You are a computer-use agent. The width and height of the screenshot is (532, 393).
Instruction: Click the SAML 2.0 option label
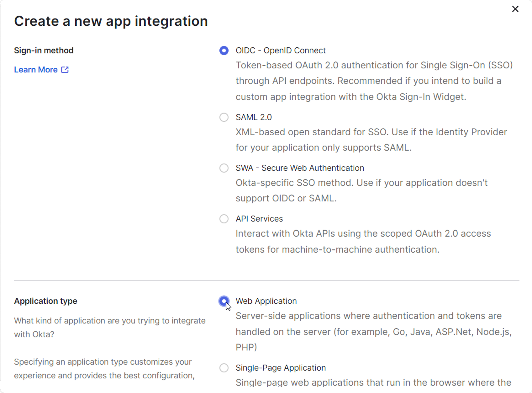click(x=253, y=117)
